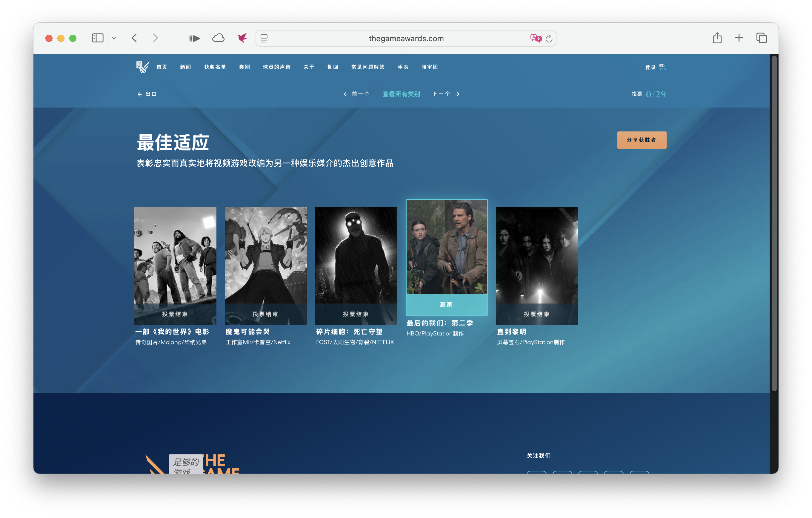Click the browser address bar
Image resolution: width=812 pixels, height=518 pixels.
406,38
